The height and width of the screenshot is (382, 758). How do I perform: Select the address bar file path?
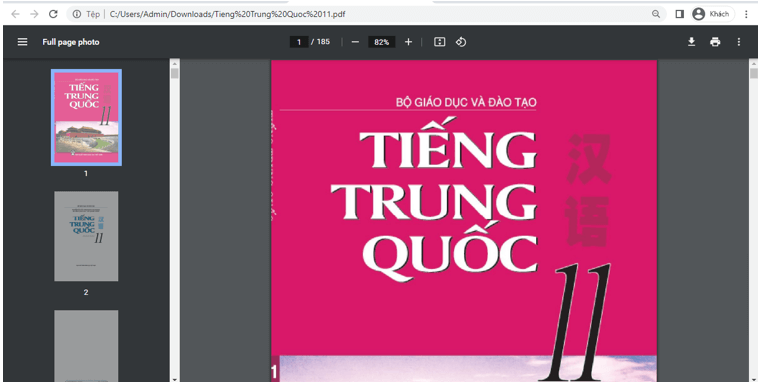tap(227, 14)
